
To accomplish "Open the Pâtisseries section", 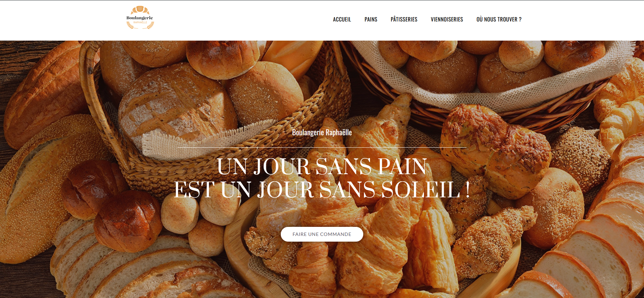I will tap(404, 19).
